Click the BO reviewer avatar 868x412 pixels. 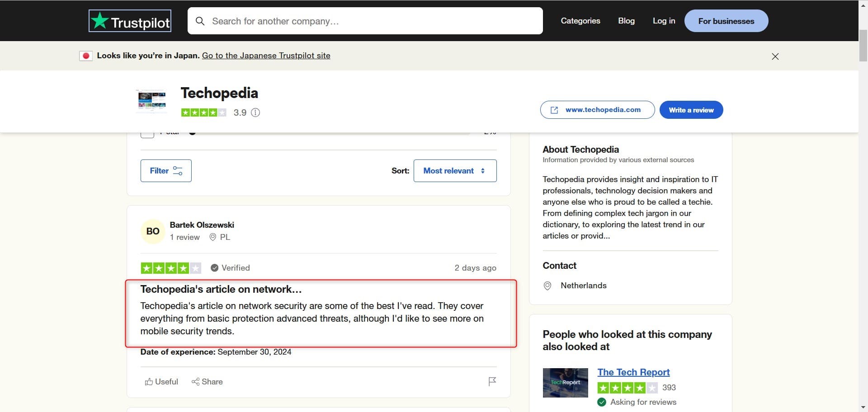coord(153,231)
